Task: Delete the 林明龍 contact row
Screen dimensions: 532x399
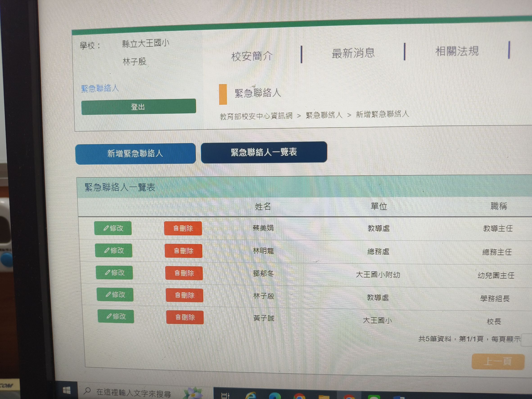Action: pos(183,251)
